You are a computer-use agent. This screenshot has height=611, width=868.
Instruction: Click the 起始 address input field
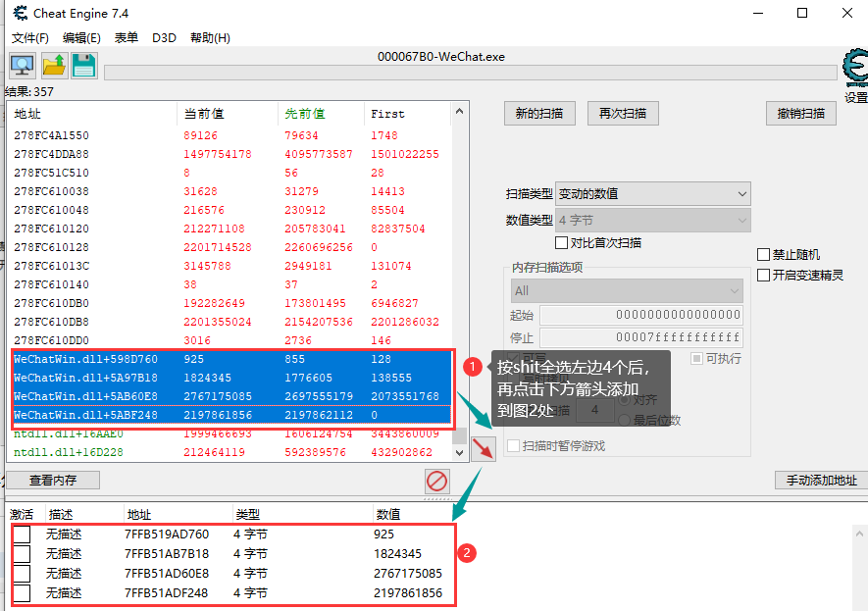641,315
